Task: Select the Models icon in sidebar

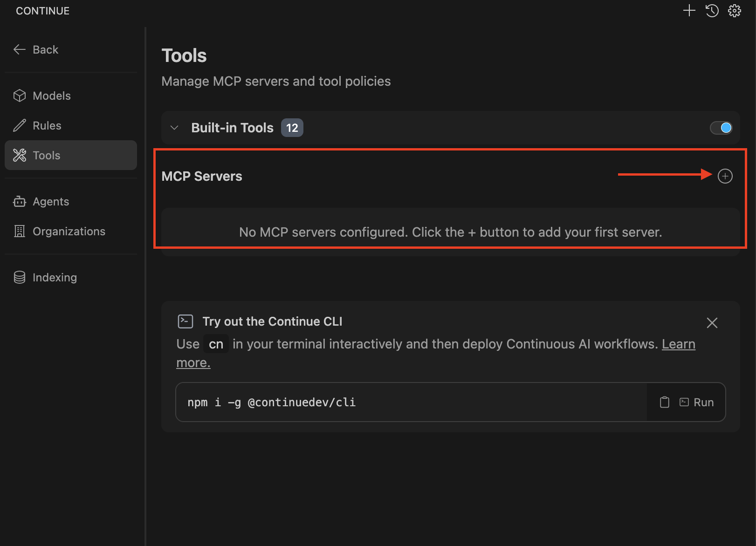Action: [x=20, y=96]
